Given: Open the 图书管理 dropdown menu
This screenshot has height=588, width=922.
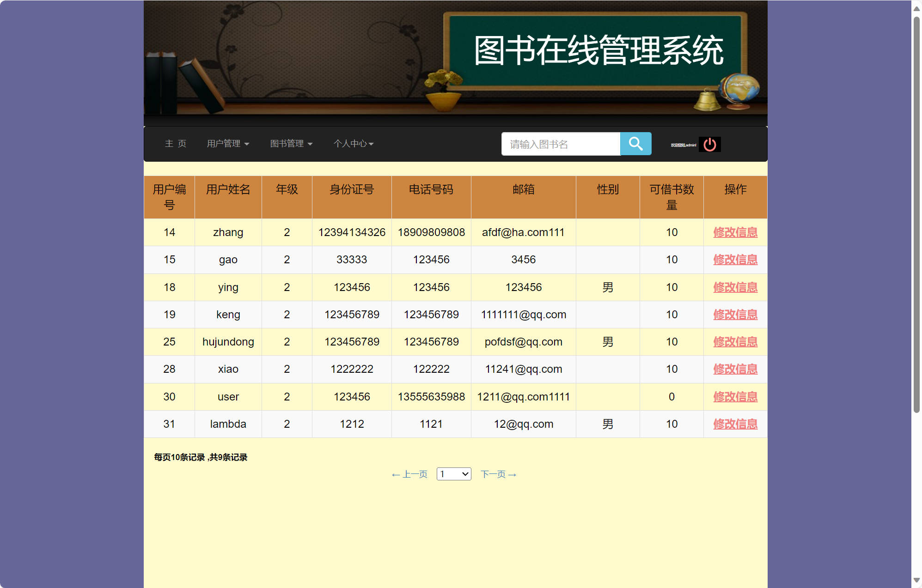Looking at the screenshot, I should pyautogui.click(x=291, y=144).
